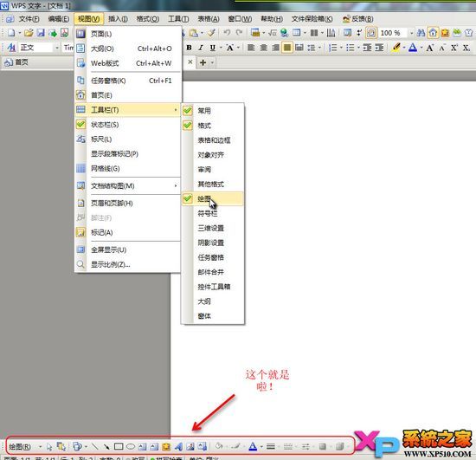
Task: Expand the 文档结构图(M) submenu
Action: tap(128, 185)
